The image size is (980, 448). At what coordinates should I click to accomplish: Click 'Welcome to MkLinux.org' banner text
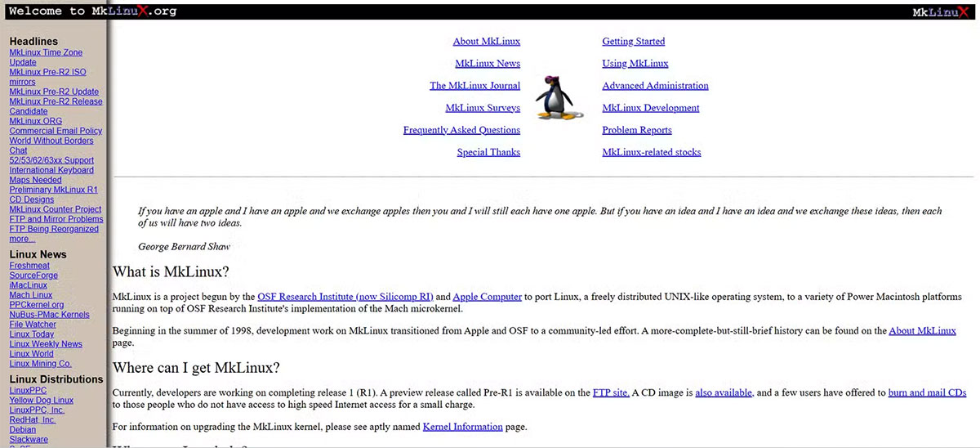[91, 11]
